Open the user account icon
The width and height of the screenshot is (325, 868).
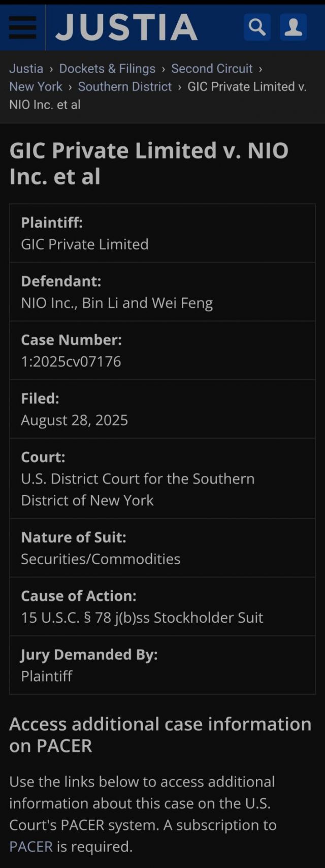[294, 27]
